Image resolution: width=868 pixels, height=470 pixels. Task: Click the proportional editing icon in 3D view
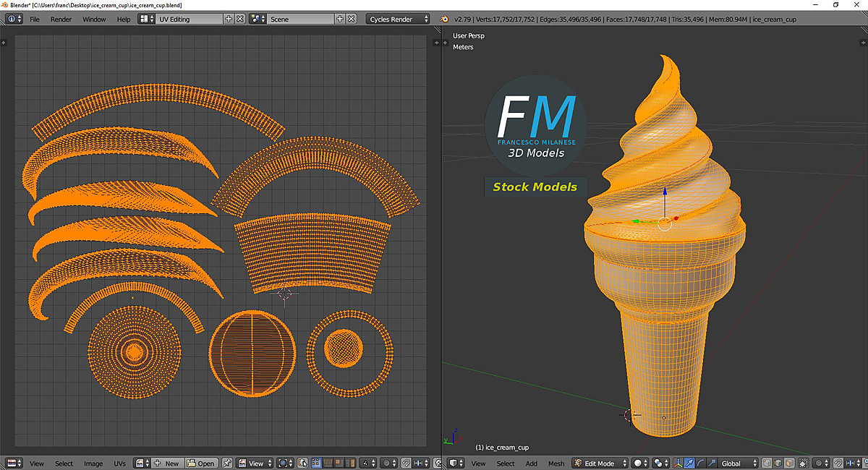tap(819, 463)
